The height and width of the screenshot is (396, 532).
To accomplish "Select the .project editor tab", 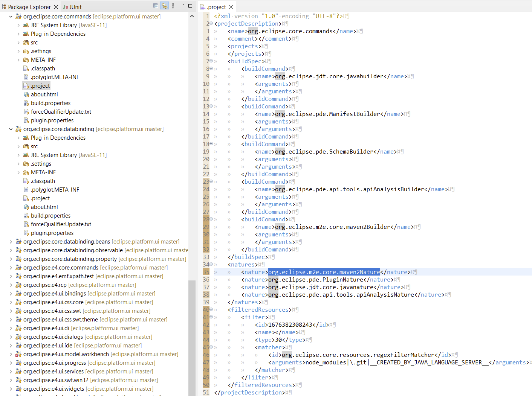I will 215,6.
